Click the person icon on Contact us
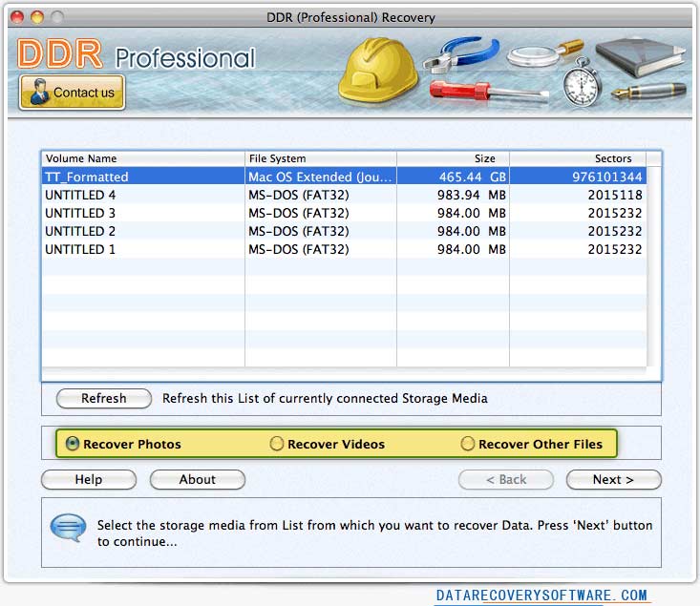This screenshot has width=700, height=606. [x=39, y=93]
